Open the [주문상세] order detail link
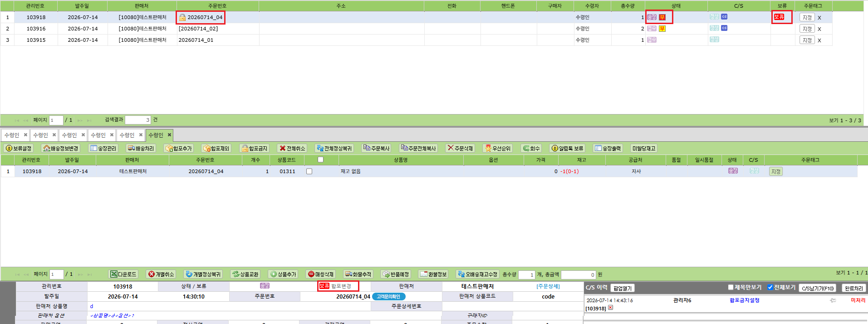 (x=548, y=286)
